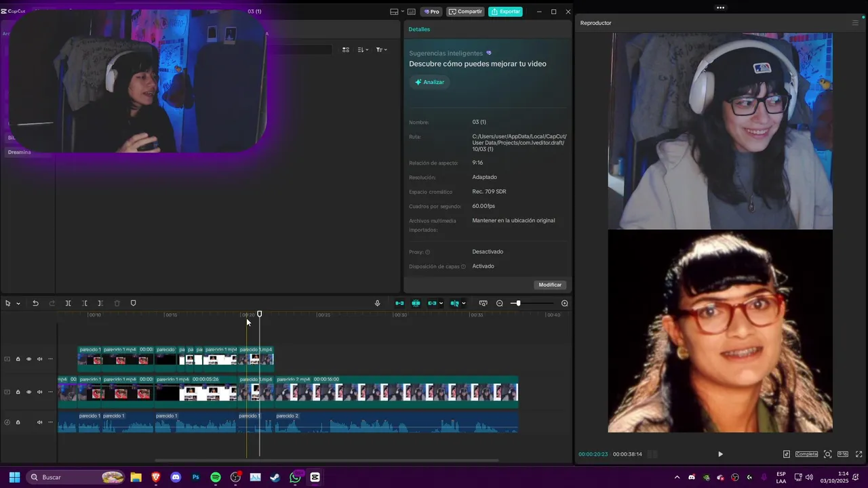Click the microphone record voiceover icon
Viewport: 868px width, 488px height.
(x=378, y=303)
